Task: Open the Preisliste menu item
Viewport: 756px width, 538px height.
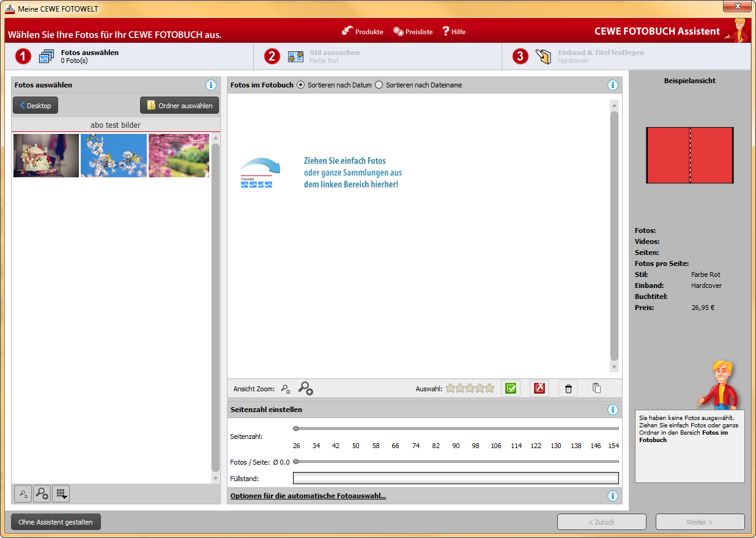Action: tap(413, 31)
